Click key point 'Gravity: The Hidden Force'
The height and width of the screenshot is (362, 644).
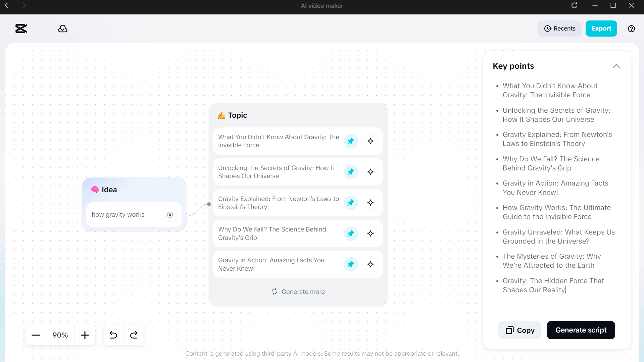(x=553, y=285)
